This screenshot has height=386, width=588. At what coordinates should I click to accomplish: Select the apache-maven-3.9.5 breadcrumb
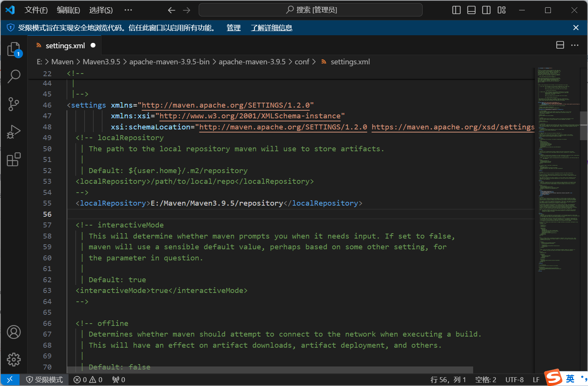252,62
